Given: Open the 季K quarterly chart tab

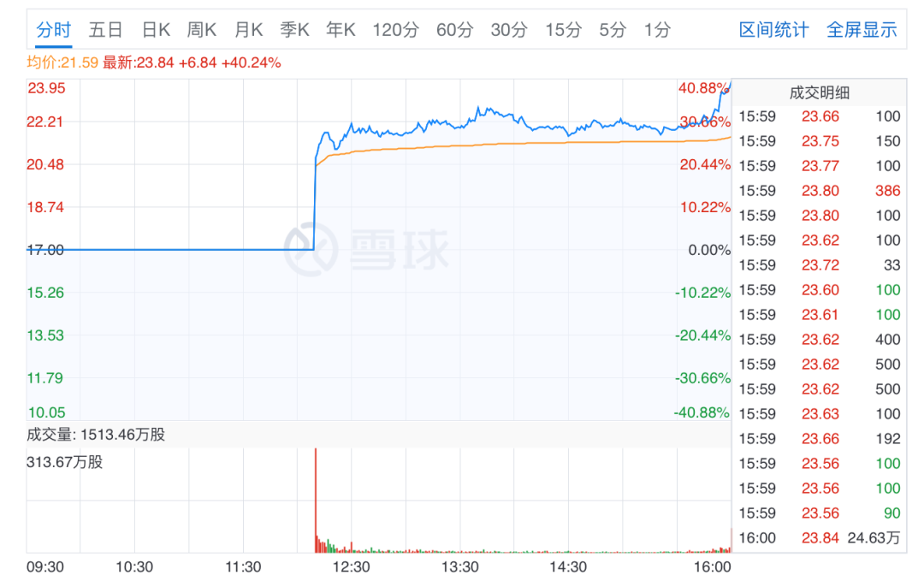Looking at the screenshot, I should tap(294, 30).
